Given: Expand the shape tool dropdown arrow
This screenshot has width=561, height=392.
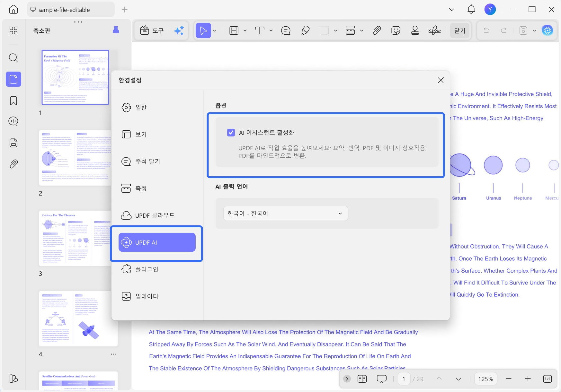Looking at the screenshot, I should click(335, 30).
